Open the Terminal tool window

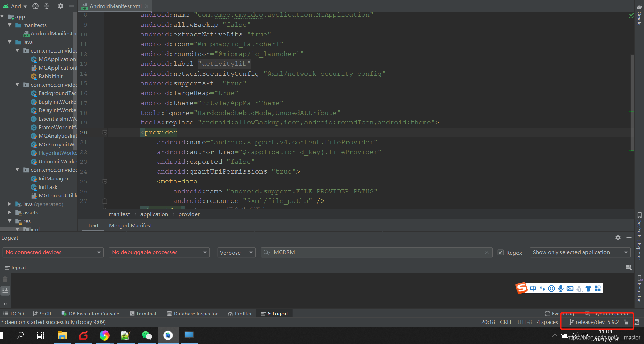pyautogui.click(x=143, y=314)
